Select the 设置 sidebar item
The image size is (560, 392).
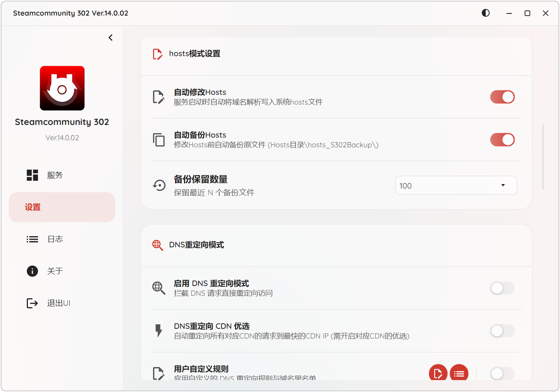(x=62, y=207)
